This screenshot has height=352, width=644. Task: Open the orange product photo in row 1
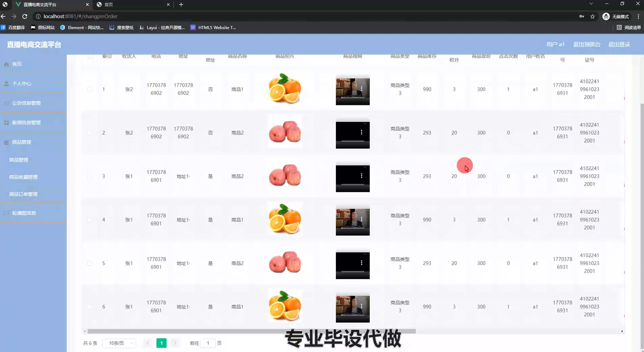coord(285,89)
